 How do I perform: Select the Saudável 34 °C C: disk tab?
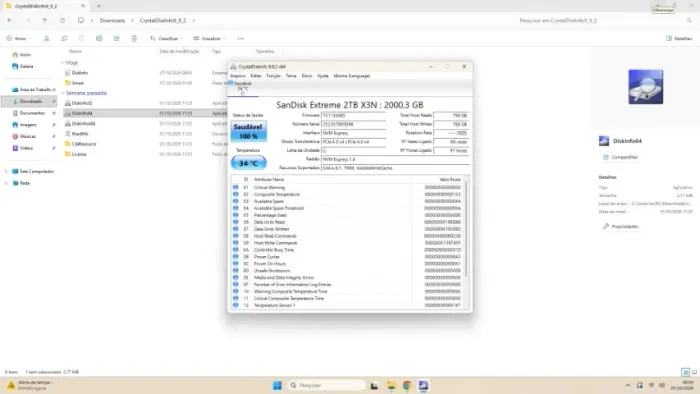click(242, 88)
